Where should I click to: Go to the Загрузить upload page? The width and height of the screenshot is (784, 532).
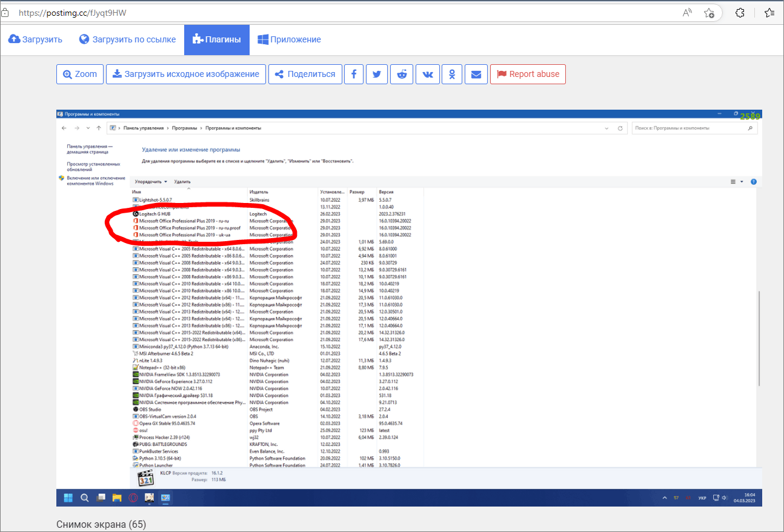(35, 39)
